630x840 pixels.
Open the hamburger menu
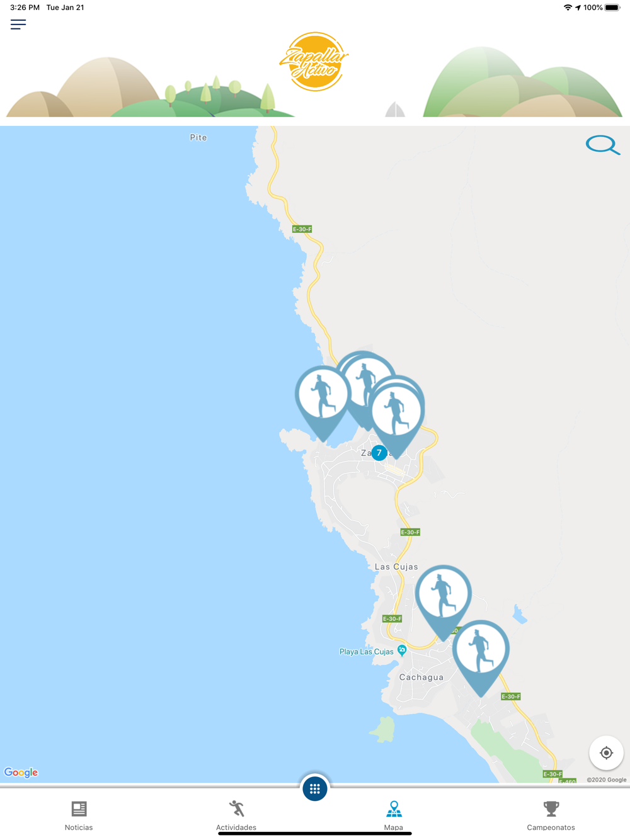(x=18, y=25)
